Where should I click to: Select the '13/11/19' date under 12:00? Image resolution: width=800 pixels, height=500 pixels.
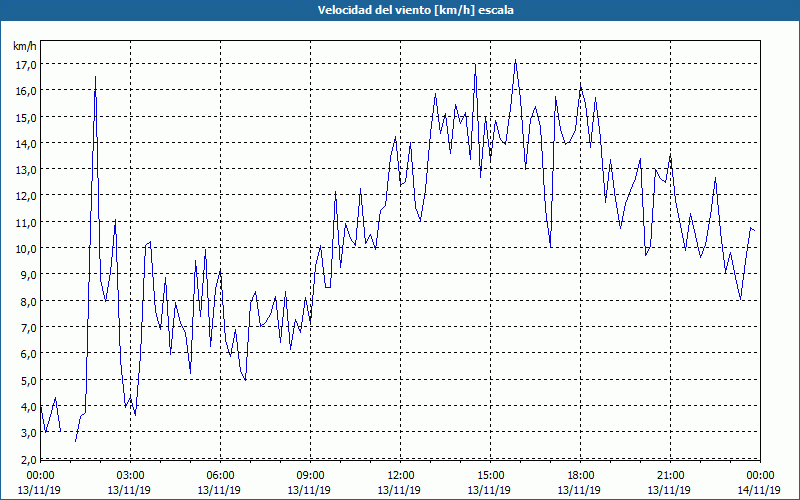coord(399,490)
